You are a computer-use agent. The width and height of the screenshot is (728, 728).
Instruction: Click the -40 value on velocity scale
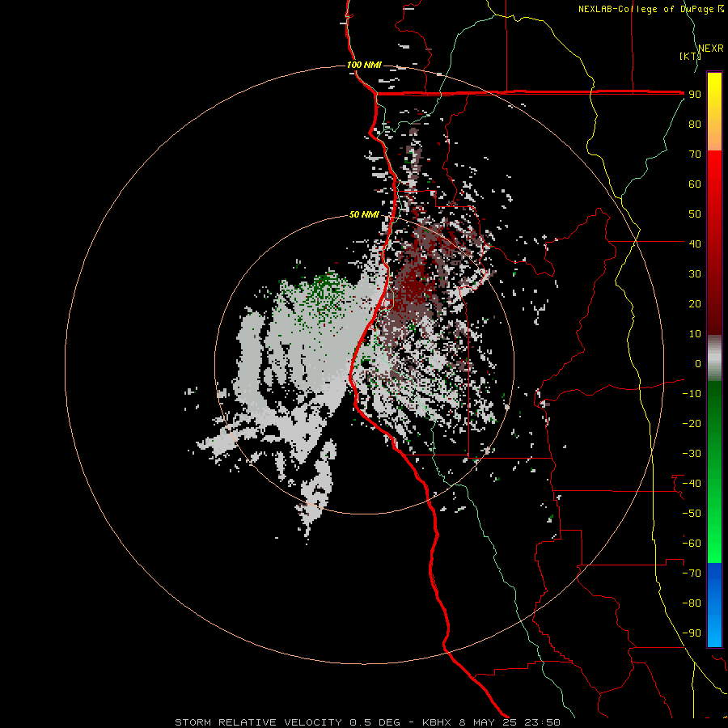click(692, 484)
